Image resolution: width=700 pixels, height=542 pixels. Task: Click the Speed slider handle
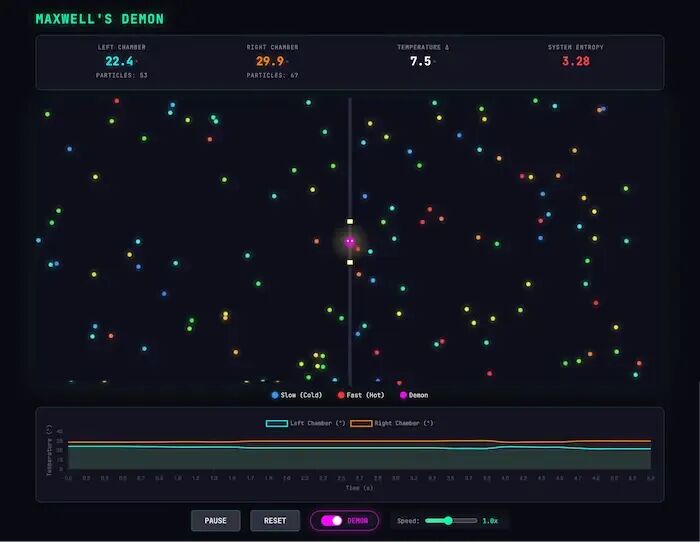click(x=448, y=521)
